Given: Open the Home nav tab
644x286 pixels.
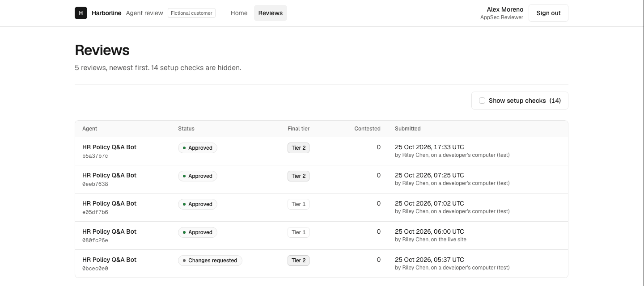Looking at the screenshot, I should [239, 13].
